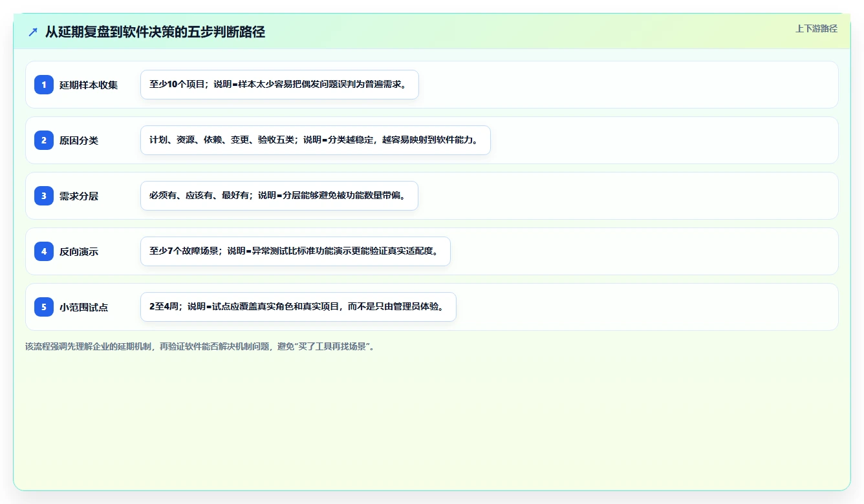Click the title 从延期复盘到软件决策的五步判断路径

click(155, 32)
